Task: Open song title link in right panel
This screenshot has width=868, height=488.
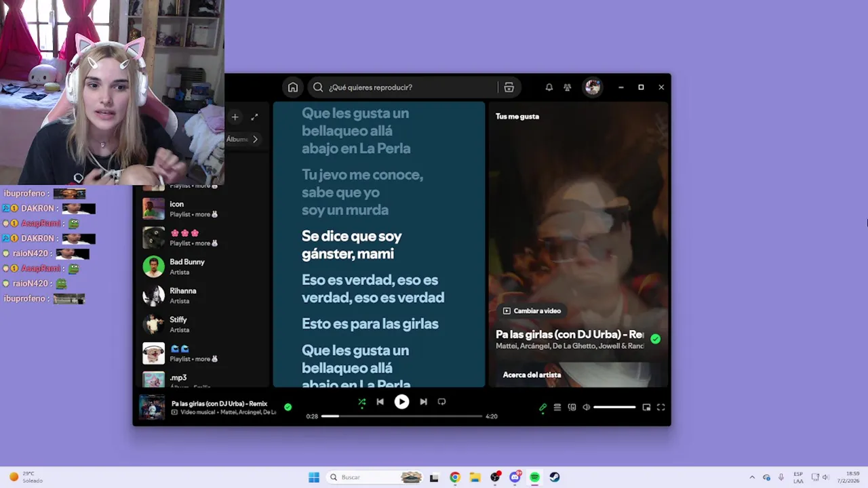Action: pos(570,334)
